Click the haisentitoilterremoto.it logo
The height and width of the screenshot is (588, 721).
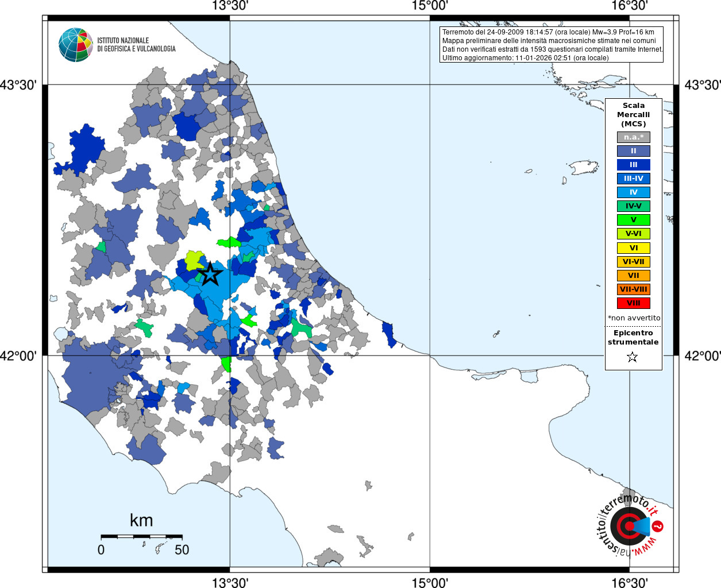pos(630,525)
